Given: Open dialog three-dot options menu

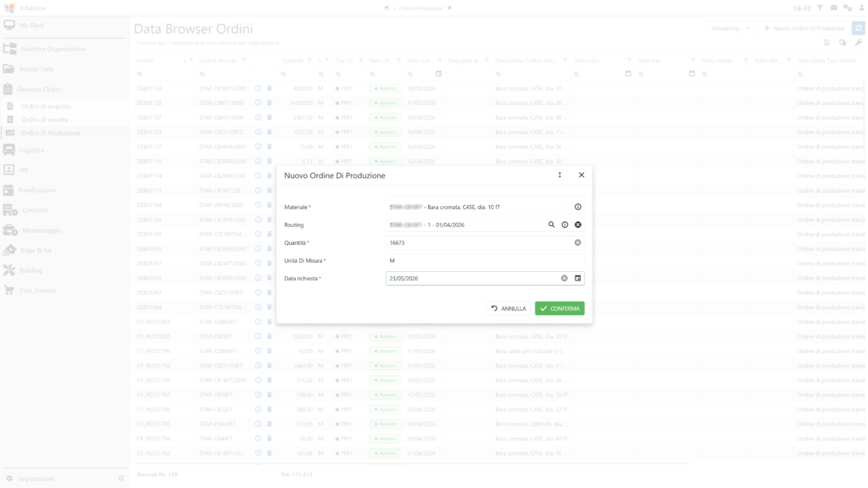Looking at the screenshot, I should [559, 175].
